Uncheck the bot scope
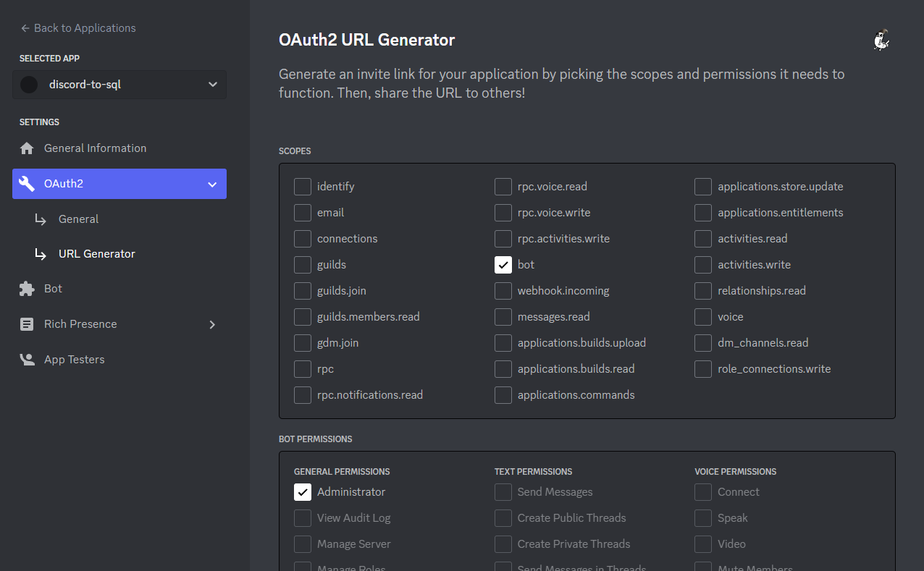Screen dimensions: 924x571 pos(503,264)
